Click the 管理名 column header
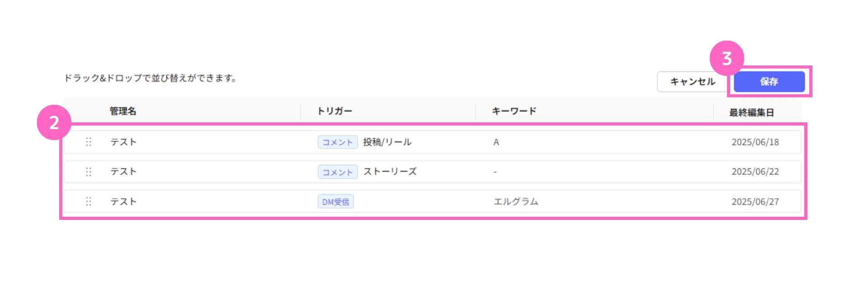 point(123,111)
